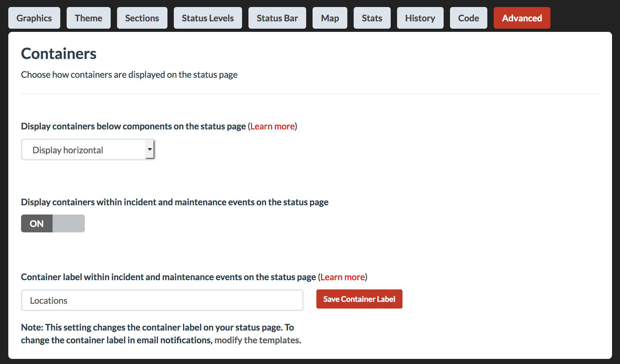The image size is (620, 364).
Task: Switch to the Map tab
Action: [330, 18]
